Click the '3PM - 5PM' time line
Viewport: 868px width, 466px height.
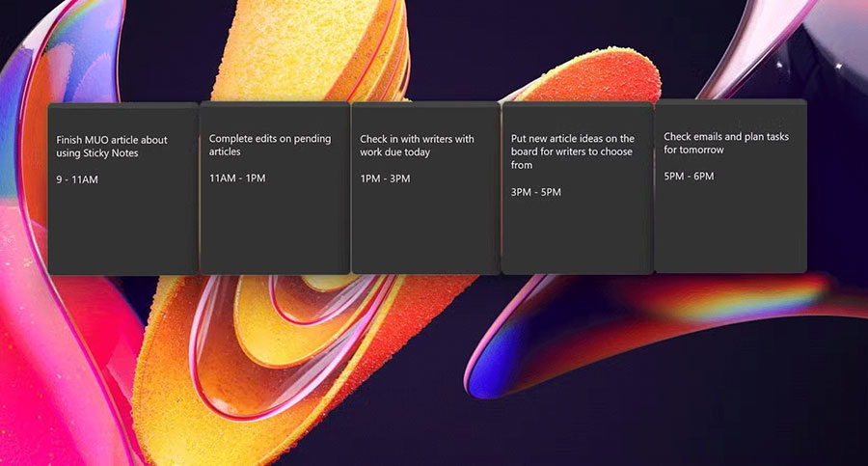535,192
